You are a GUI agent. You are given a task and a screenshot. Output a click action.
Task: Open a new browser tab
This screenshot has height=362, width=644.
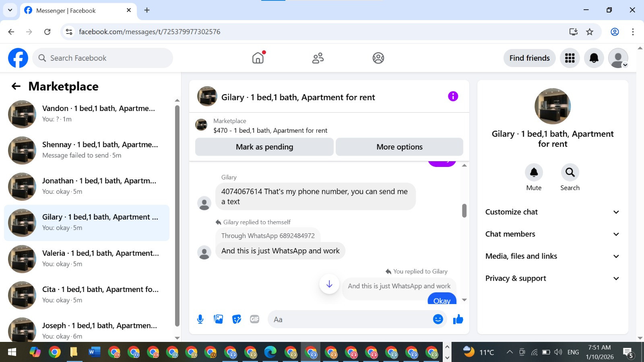(147, 10)
